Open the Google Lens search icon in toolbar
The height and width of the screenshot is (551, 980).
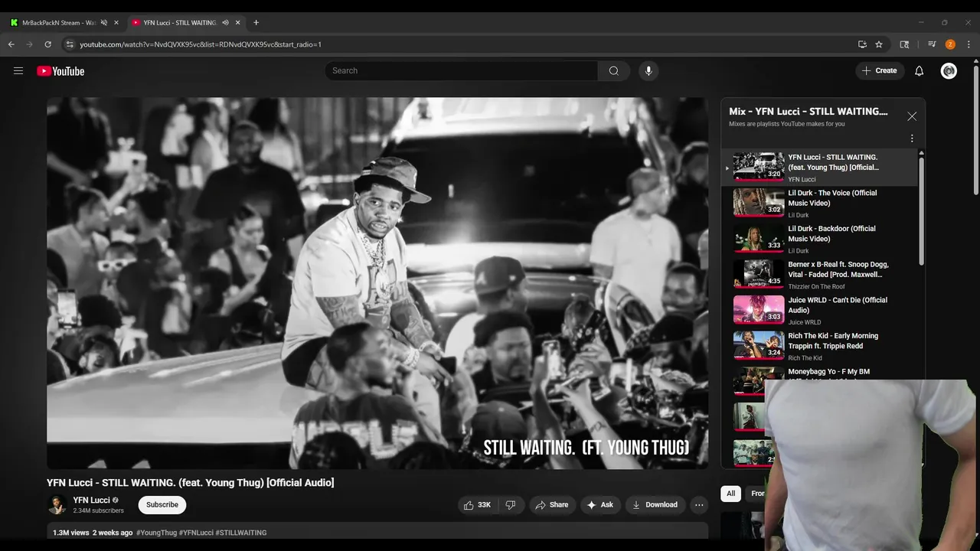tap(904, 44)
